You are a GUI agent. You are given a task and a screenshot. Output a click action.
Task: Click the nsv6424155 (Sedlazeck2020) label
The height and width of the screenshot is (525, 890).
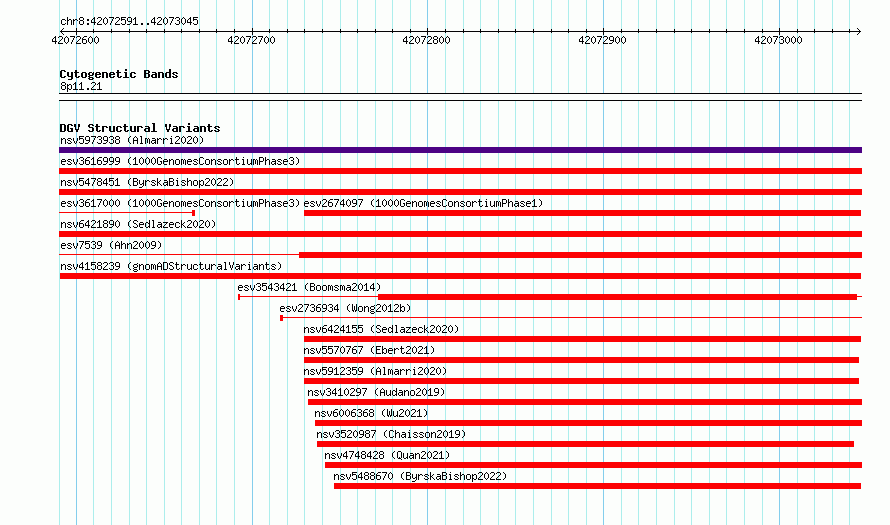pos(381,329)
